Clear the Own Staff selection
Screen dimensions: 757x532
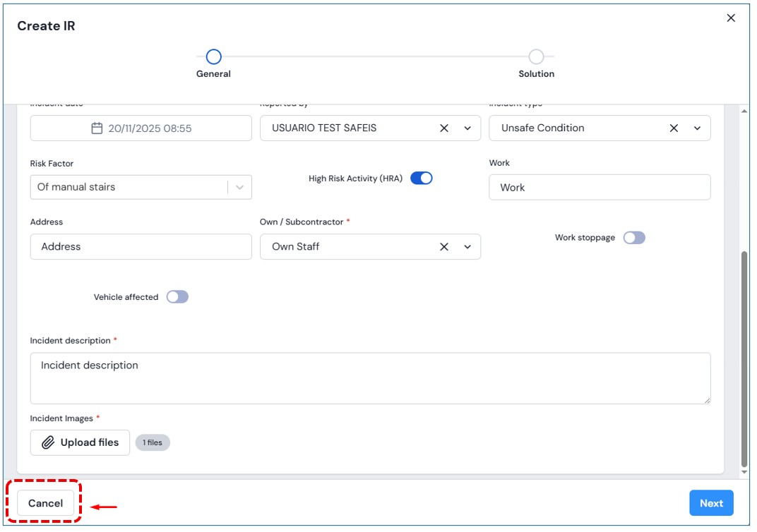[x=444, y=247]
